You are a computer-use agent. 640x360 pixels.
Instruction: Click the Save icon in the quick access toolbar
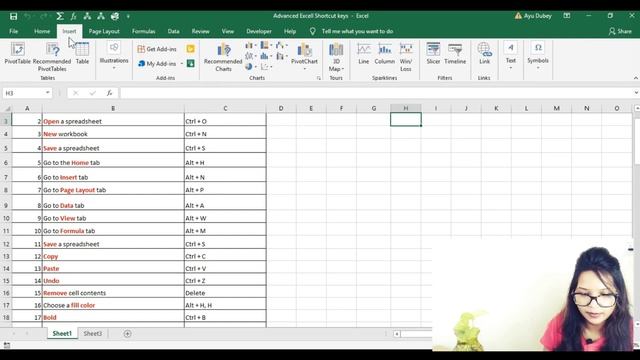point(13,16)
